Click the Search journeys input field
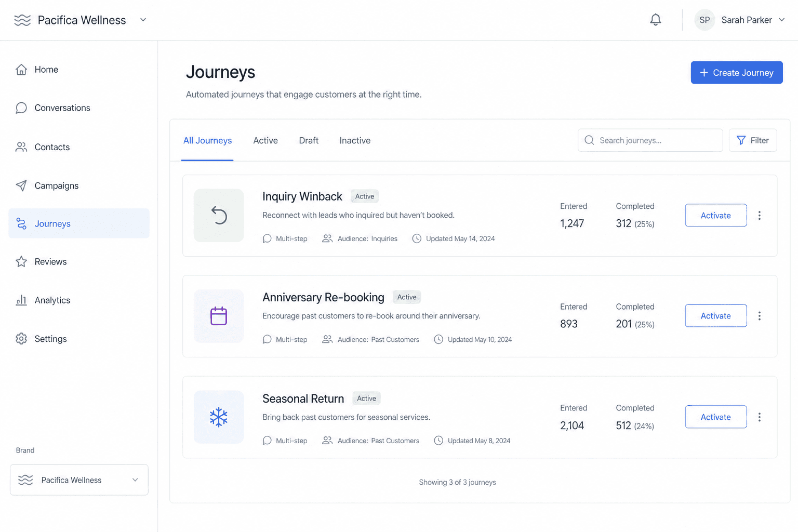 pos(650,140)
